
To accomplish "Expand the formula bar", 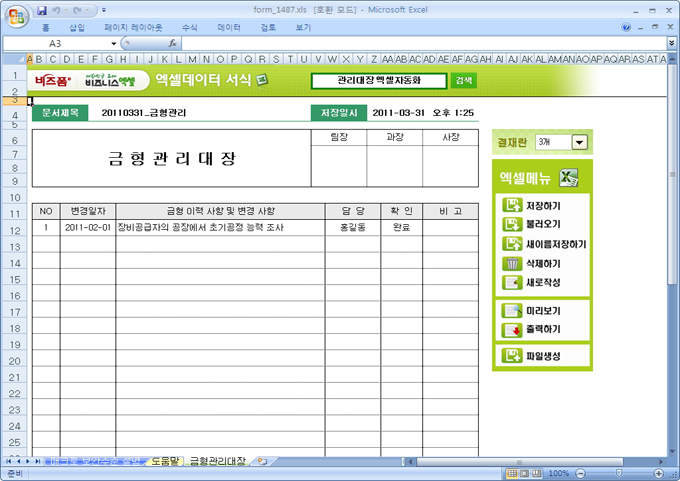I will (671, 43).
